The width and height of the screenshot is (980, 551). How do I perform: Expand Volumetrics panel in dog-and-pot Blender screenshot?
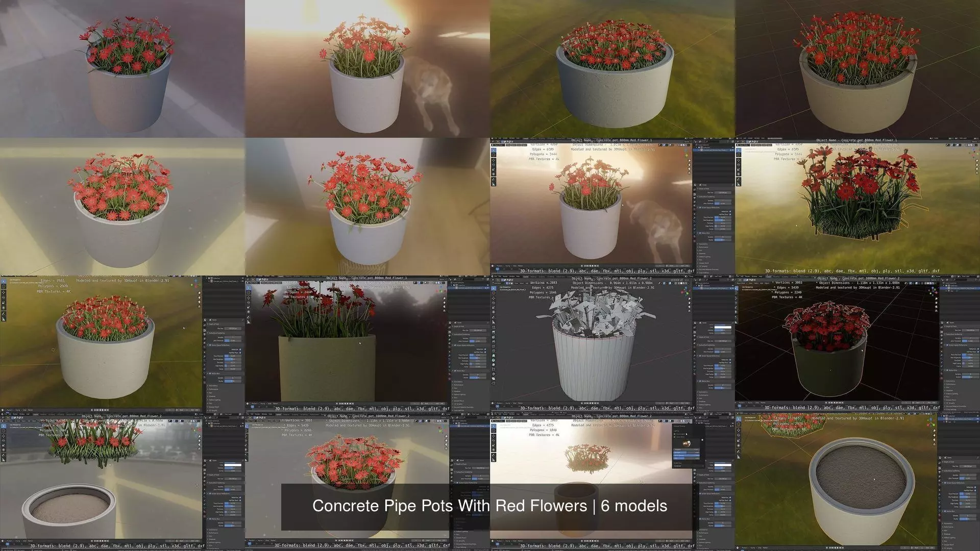703,244
